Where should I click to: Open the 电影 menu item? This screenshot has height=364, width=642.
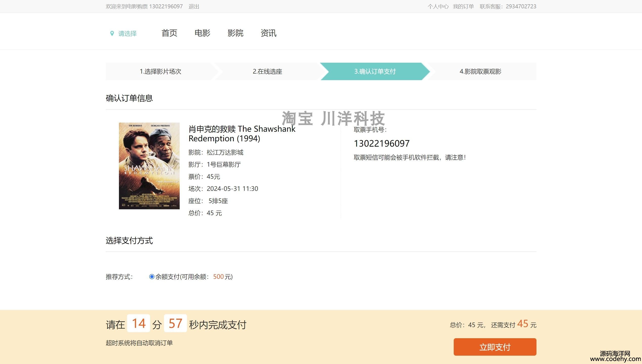(202, 33)
